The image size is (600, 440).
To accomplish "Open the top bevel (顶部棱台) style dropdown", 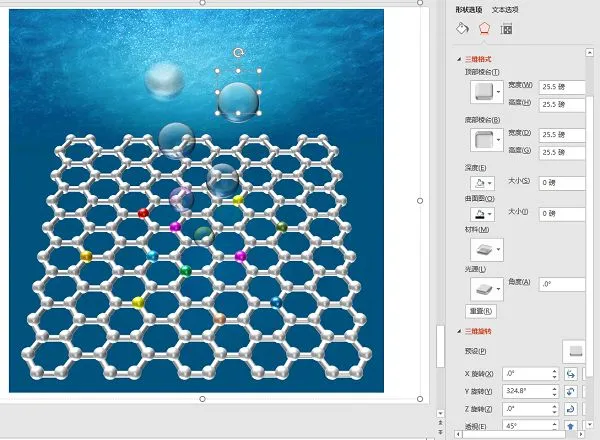I will point(487,92).
